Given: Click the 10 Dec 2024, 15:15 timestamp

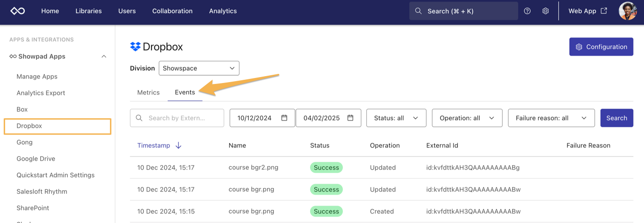Looking at the screenshot, I should tap(166, 211).
